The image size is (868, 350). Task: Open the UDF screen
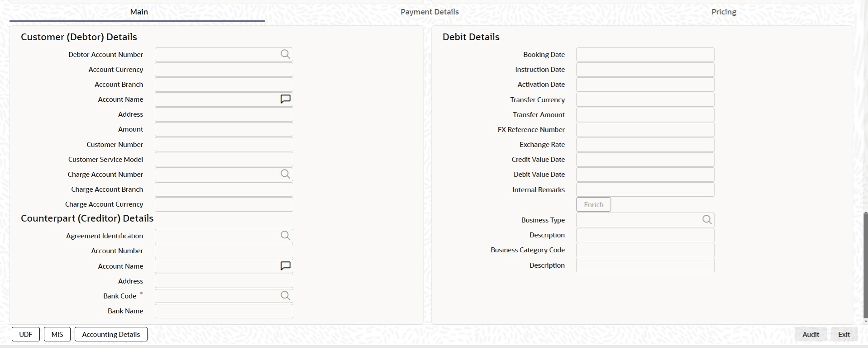click(x=26, y=334)
